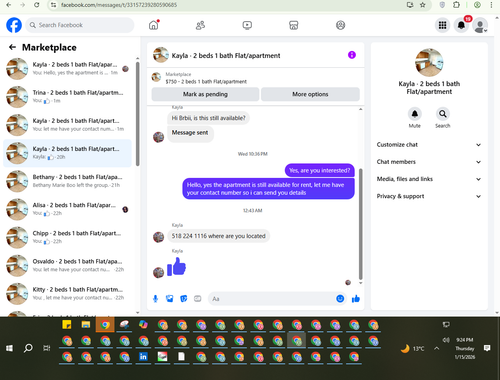Screen dimensions: 500x380
Task: Open Bethany 2 beds 1 bath conversation
Action: [x=67, y=181]
